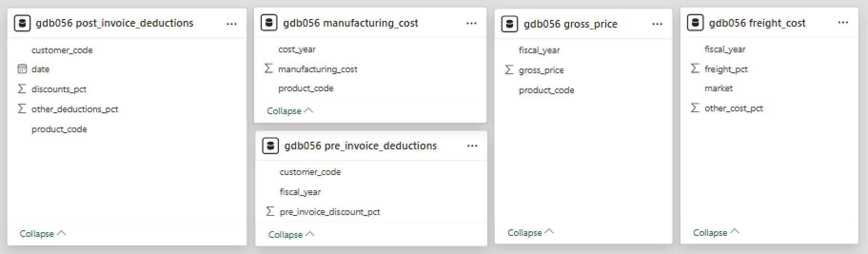The image size is (868, 254).
Task: Open more options for post_invoice_deductions table
Action: [232, 23]
